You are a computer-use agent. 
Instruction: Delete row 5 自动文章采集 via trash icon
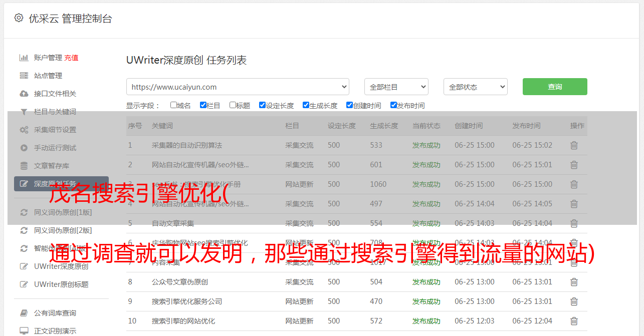coord(574,223)
